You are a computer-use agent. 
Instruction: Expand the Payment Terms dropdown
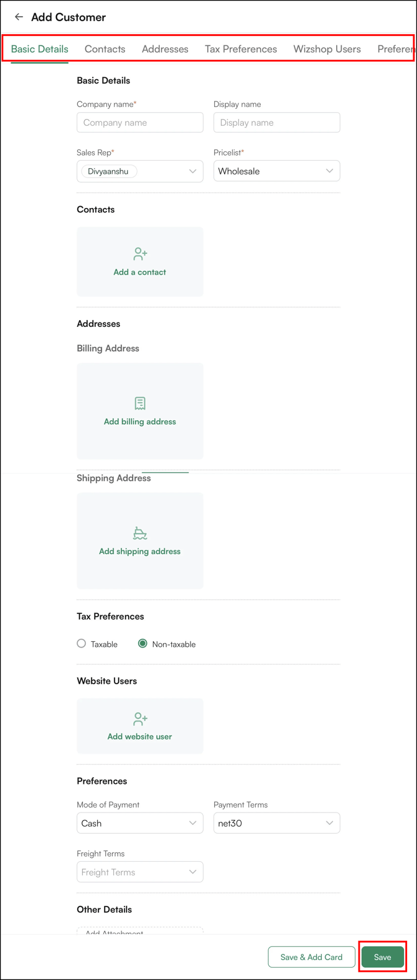329,823
